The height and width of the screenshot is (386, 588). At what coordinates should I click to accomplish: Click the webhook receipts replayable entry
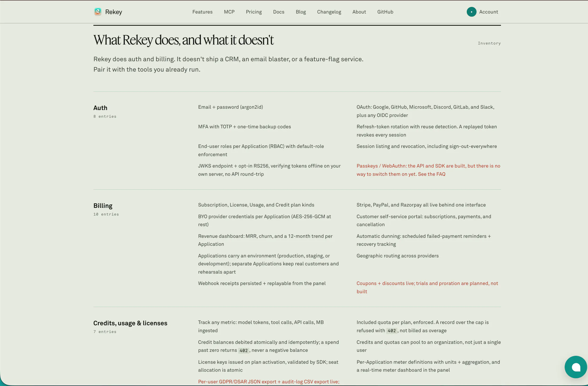[x=262, y=283]
